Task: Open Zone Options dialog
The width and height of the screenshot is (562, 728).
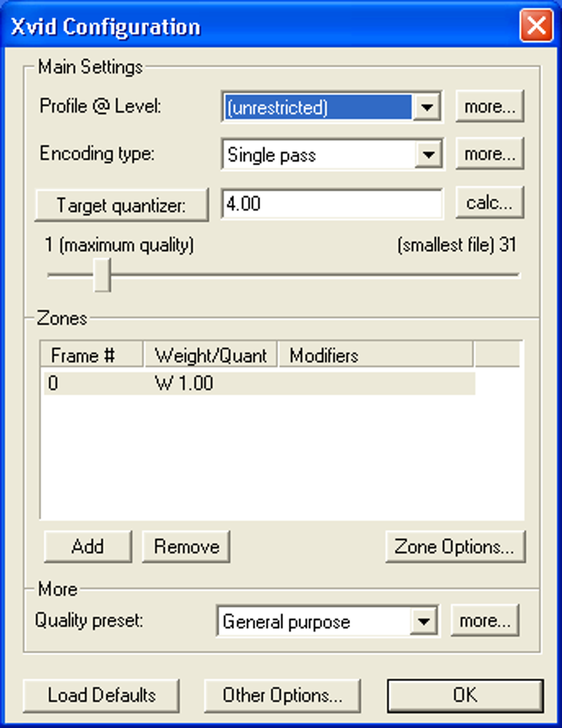Action: (455, 546)
